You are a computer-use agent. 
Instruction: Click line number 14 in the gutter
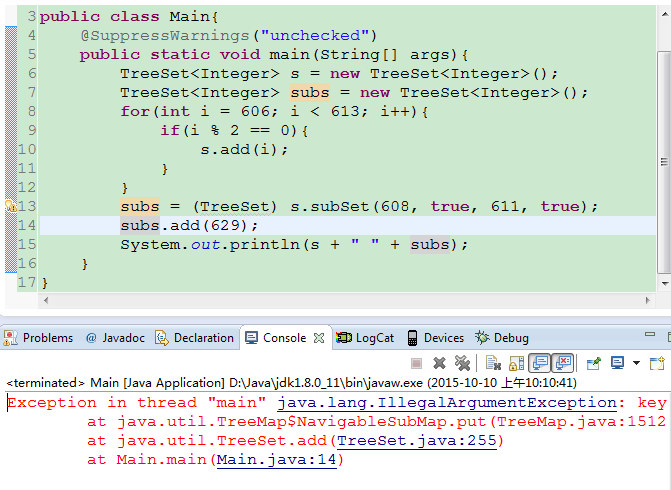tap(27, 225)
